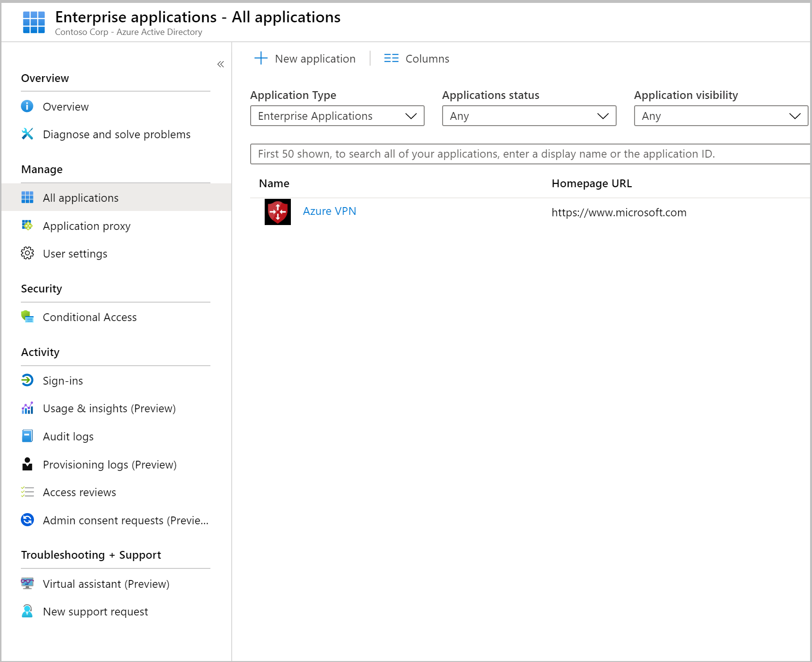812x662 pixels.
Task: Select All applications in the Manage menu
Action: click(80, 198)
